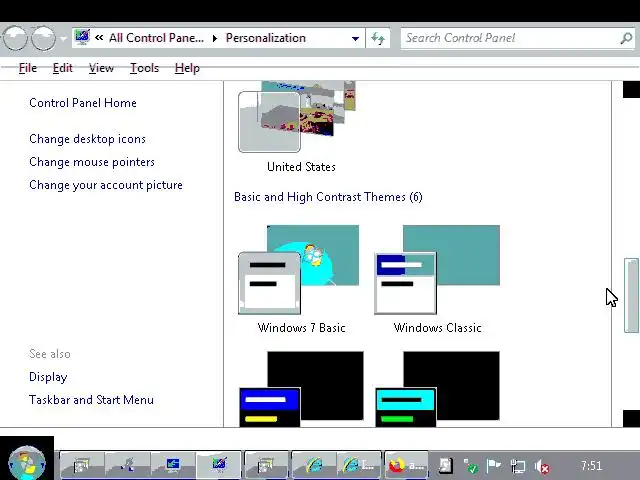Click tray icon with green checkmark

pyautogui.click(x=470, y=466)
